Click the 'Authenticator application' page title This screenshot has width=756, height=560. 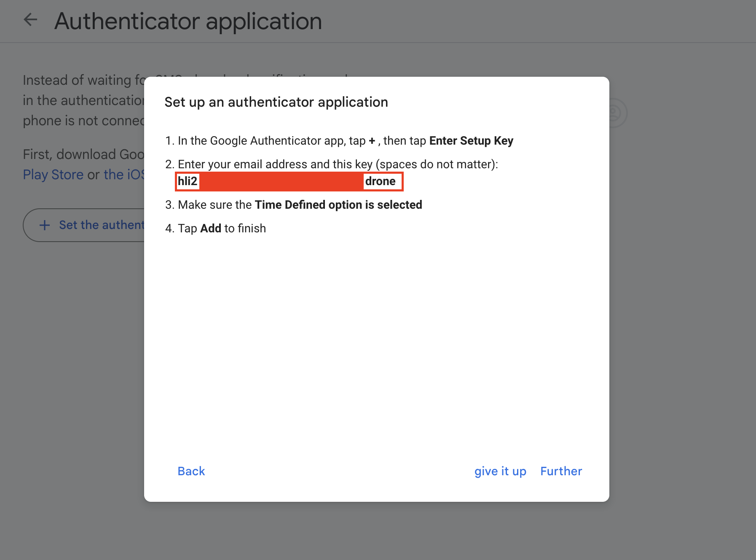pos(188,21)
